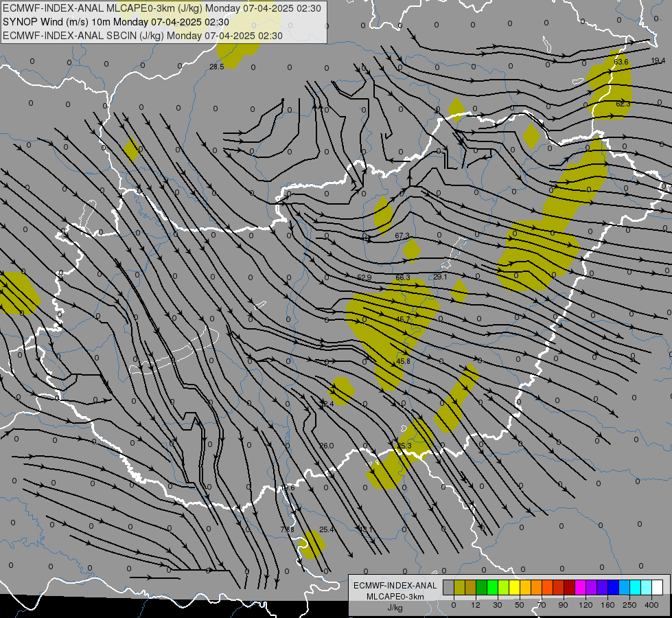The height and width of the screenshot is (618, 672).
Task: Click the white swatch ending the legend
Action: tap(658, 588)
